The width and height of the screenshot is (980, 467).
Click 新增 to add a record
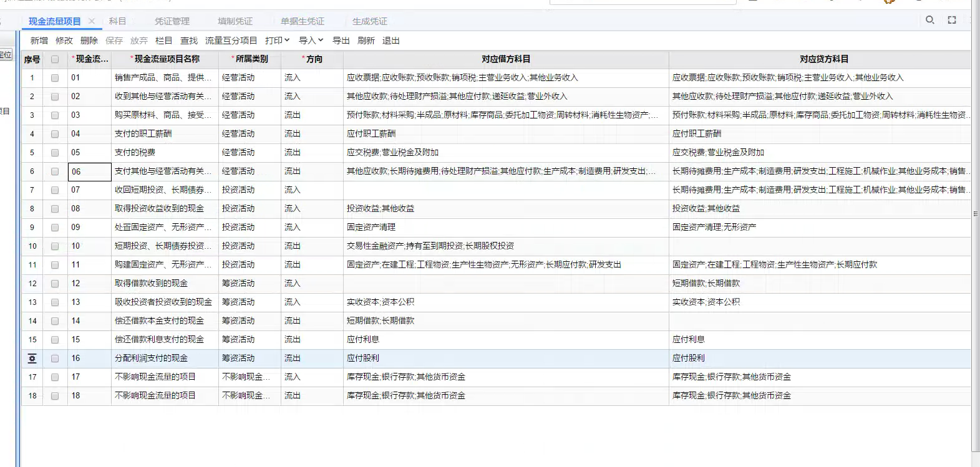coord(39,41)
